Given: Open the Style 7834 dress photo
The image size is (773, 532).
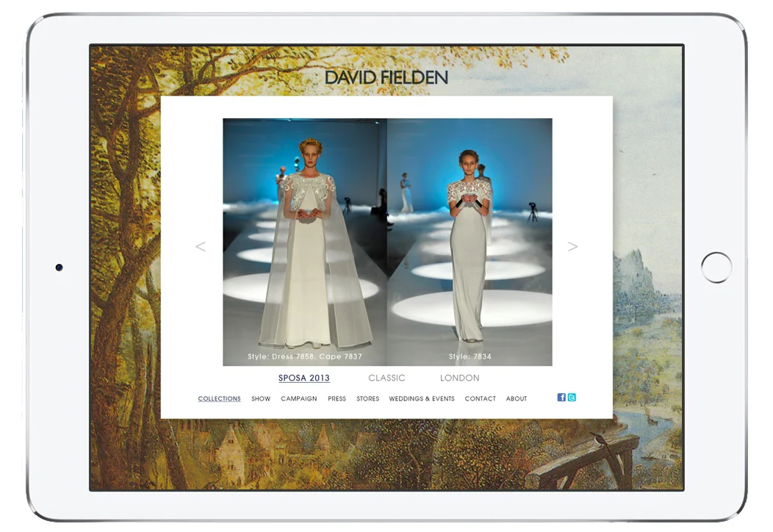Looking at the screenshot, I should [470, 242].
